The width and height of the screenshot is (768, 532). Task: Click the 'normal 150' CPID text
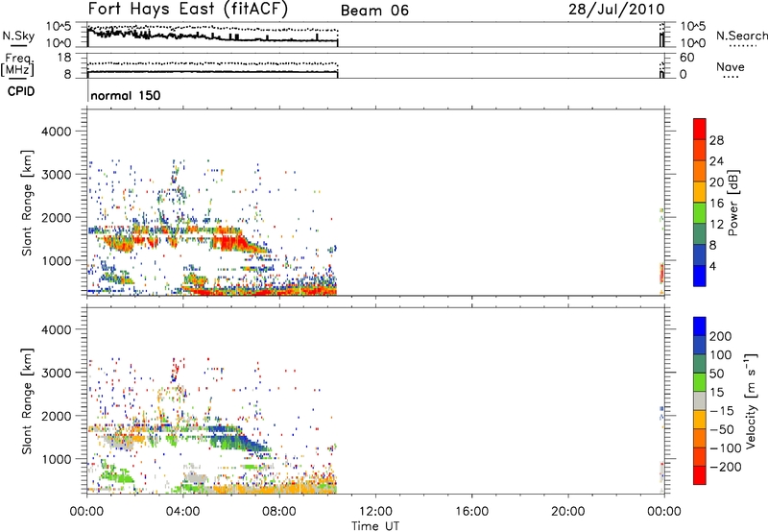click(126, 95)
